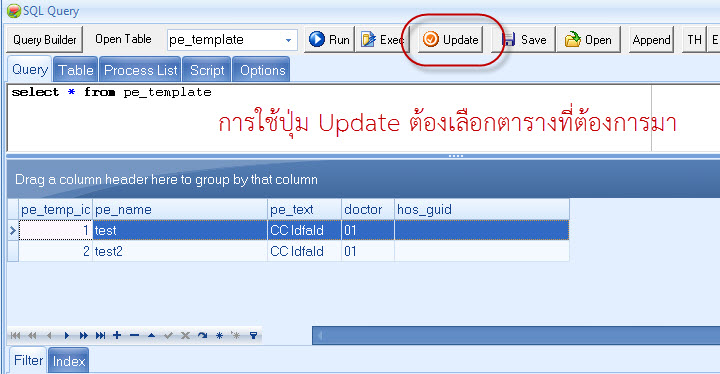The width and height of the screenshot is (720, 374).
Task: Select the Index tab
Action: click(x=68, y=361)
